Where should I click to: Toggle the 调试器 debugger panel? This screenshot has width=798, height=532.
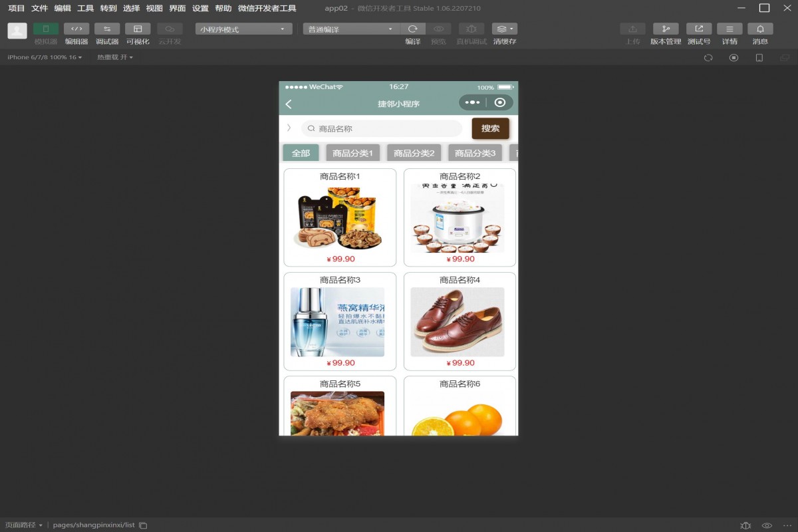(107, 29)
